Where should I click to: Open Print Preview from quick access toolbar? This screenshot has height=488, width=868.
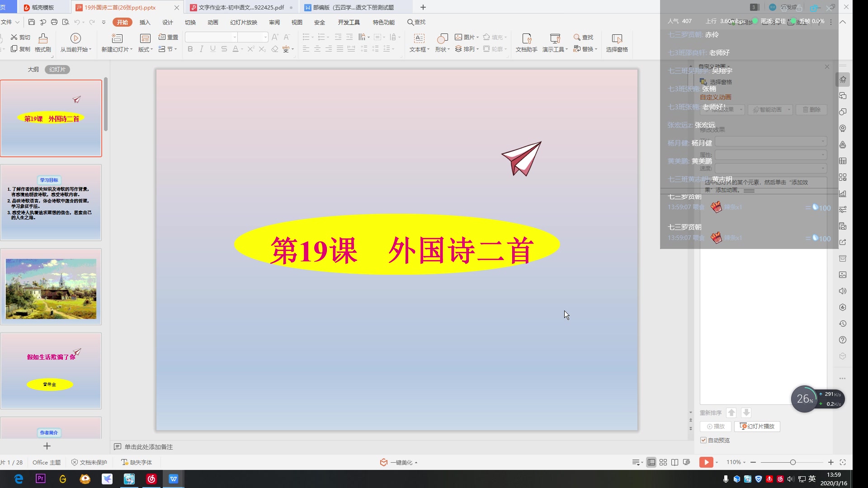66,22
